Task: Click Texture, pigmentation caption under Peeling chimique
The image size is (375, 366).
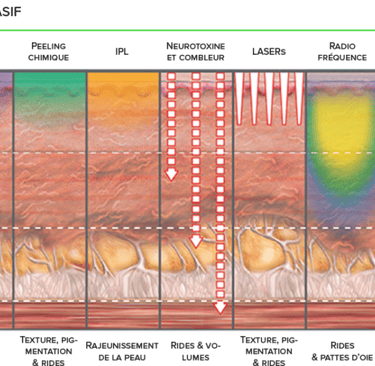Action: coord(49,351)
